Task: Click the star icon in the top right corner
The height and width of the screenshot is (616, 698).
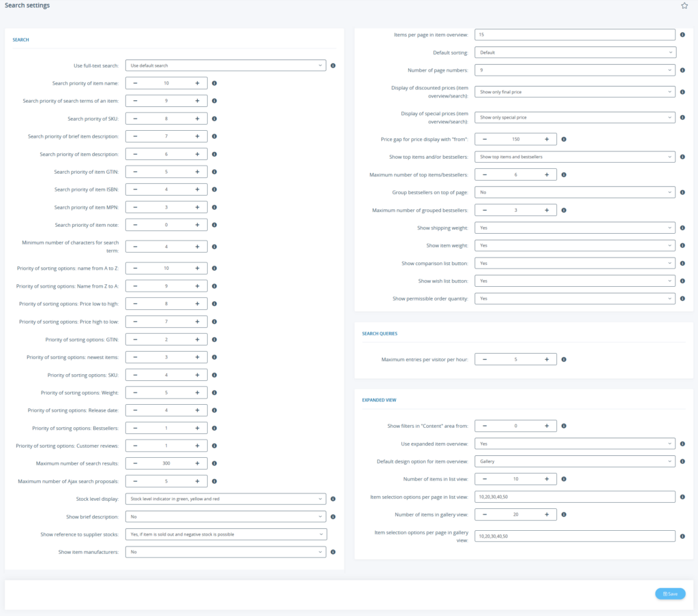Action: (x=684, y=5)
